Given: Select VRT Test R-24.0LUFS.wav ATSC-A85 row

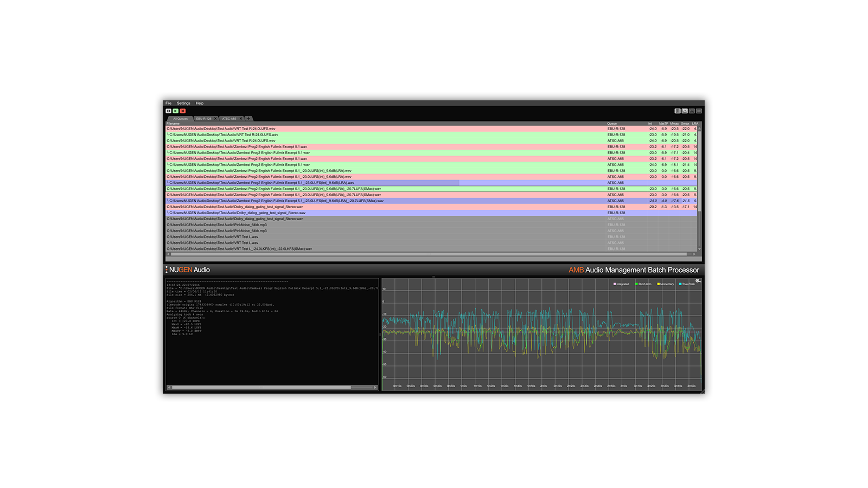Looking at the screenshot, I should click(x=431, y=141).
